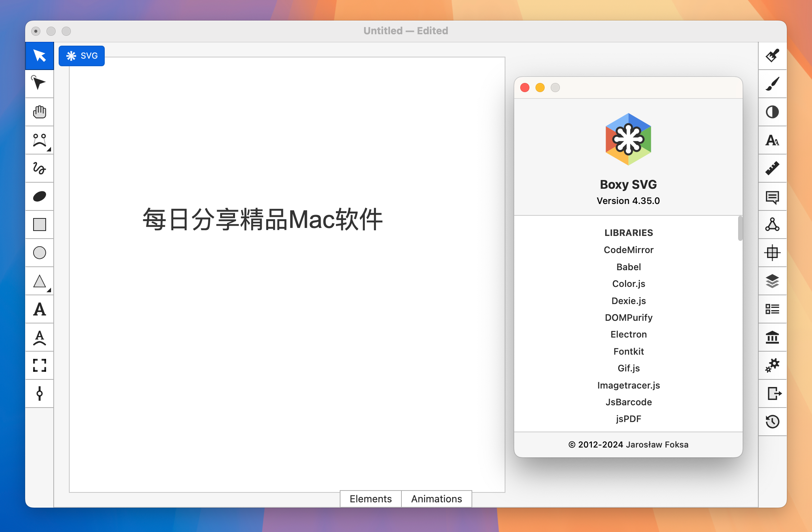812x532 pixels.
Task: Select the Transform arrow tool
Action: tap(40, 56)
